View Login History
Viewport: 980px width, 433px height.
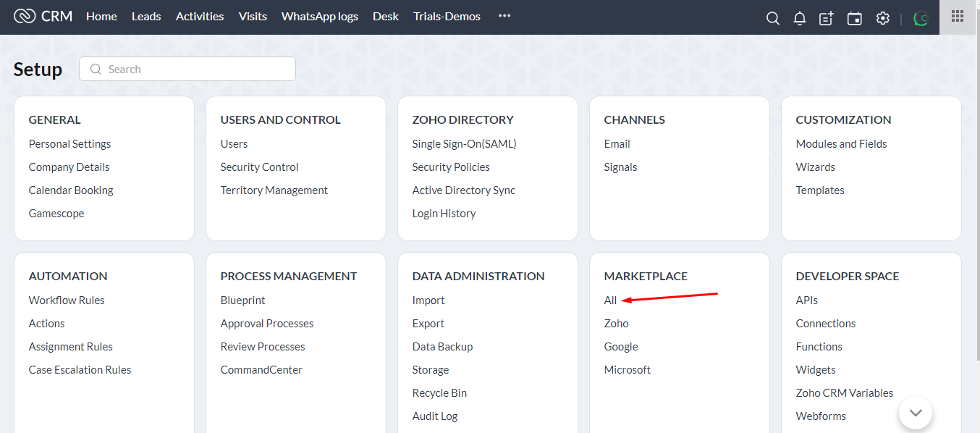point(444,214)
